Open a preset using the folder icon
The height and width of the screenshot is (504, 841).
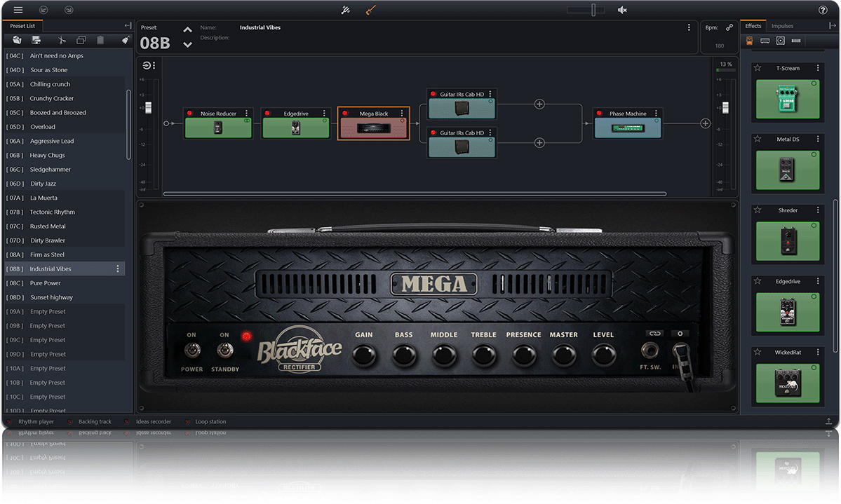tap(17, 40)
